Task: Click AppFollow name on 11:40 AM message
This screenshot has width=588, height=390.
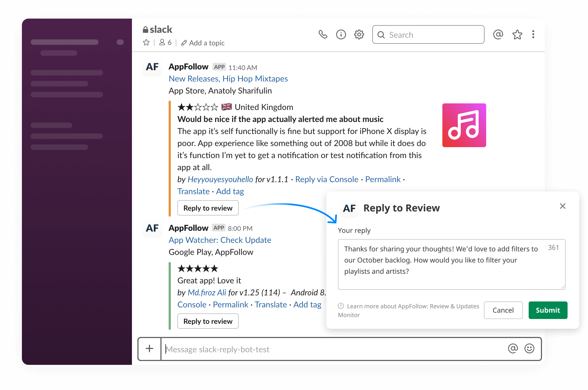Action: pos(188,67)
